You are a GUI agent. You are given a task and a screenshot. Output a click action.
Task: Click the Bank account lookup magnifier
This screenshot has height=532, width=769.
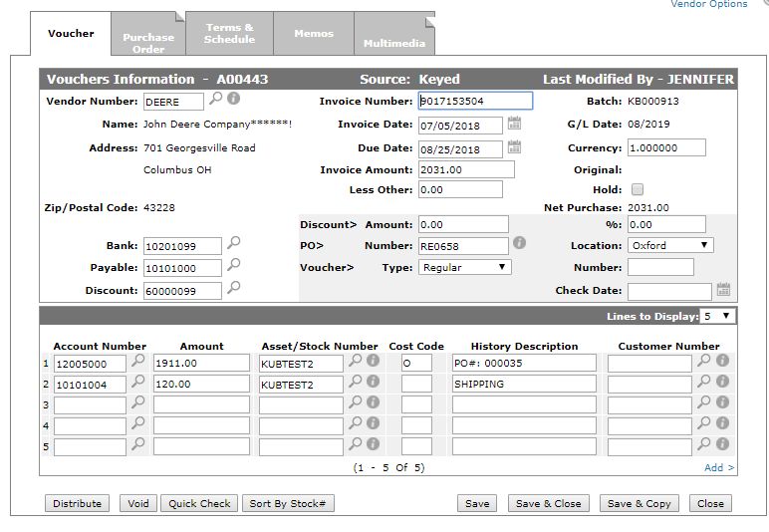pyautogui.click(x=233, y=243)
